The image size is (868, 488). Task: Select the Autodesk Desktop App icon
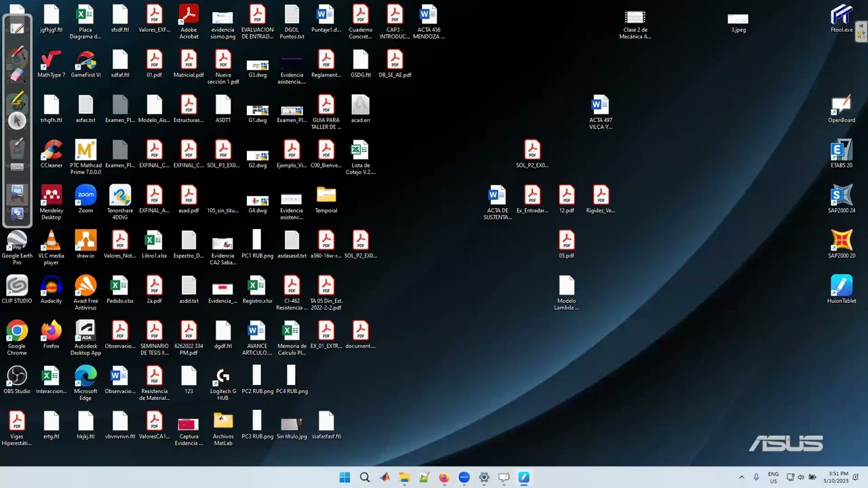click(x=85, y=338)
